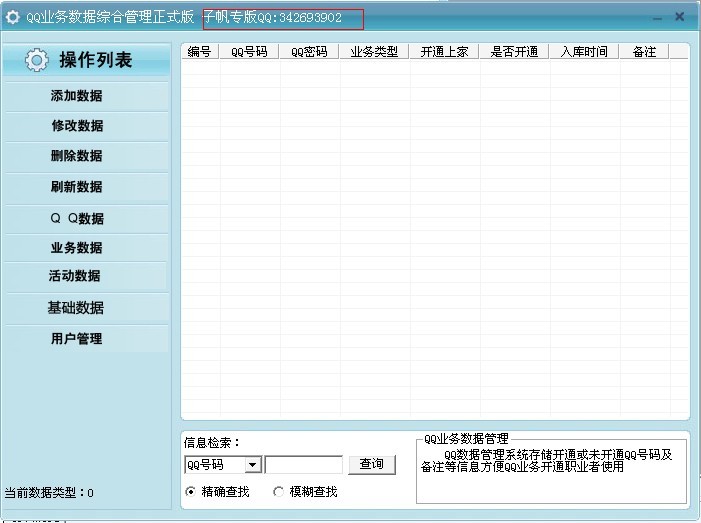Focus the search keyword input box
Screen dimensions: 701x523
[x=304, y=465]
